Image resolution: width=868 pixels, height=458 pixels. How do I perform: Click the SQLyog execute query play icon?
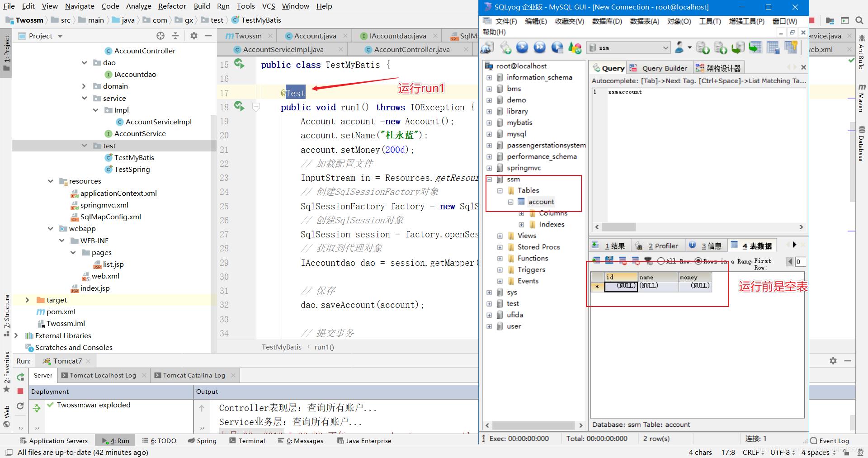point(522,47)
